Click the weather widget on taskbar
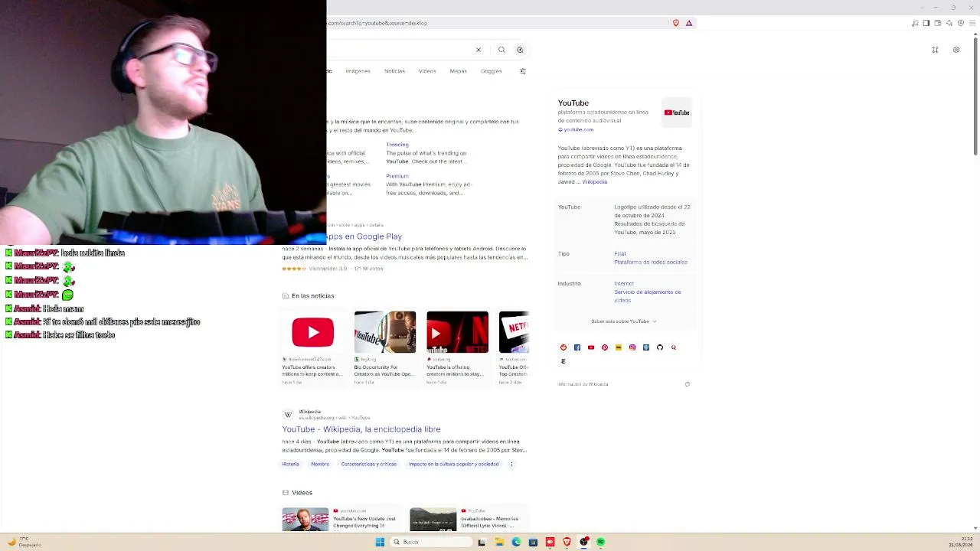The height and width of the screenshot is (551, 980). click(23, 542)
